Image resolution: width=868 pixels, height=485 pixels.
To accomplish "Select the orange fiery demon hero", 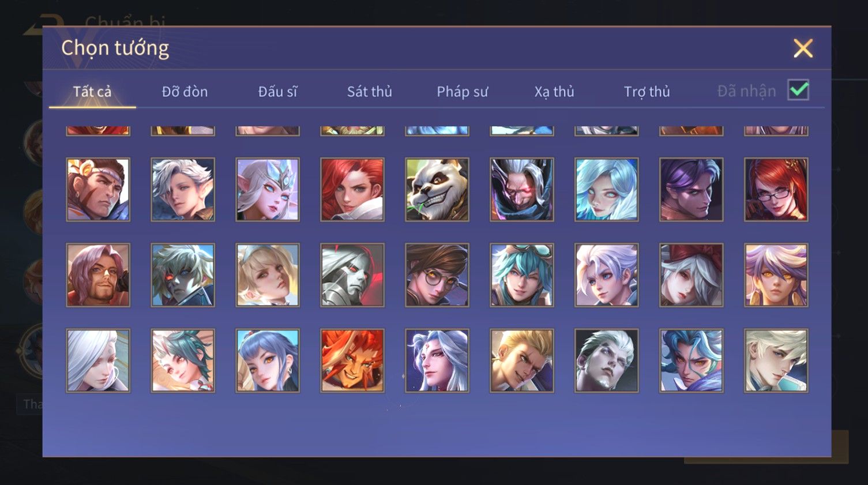I will coord(352,360).
